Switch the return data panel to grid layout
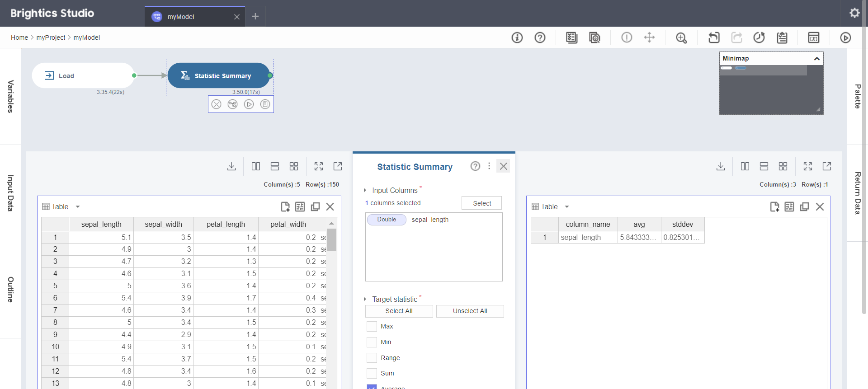The height and width of the screenshot is (389, 868). click(783, 166)
